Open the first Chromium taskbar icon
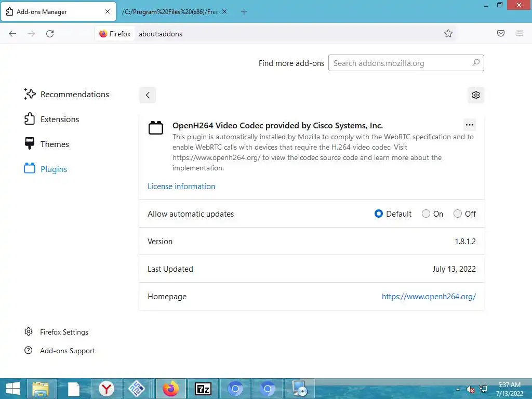Screen dimensions: 532x399 pyautogui.click(x=235, y=389)
